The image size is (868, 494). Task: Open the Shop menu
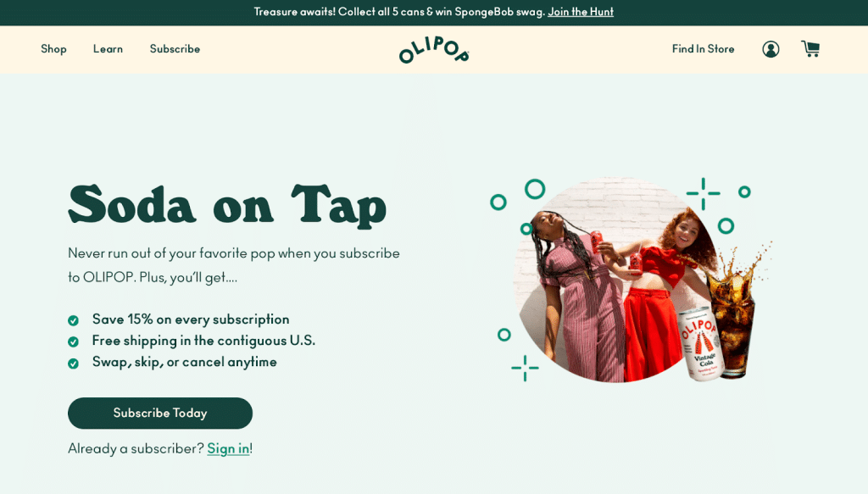click(53, 48)
